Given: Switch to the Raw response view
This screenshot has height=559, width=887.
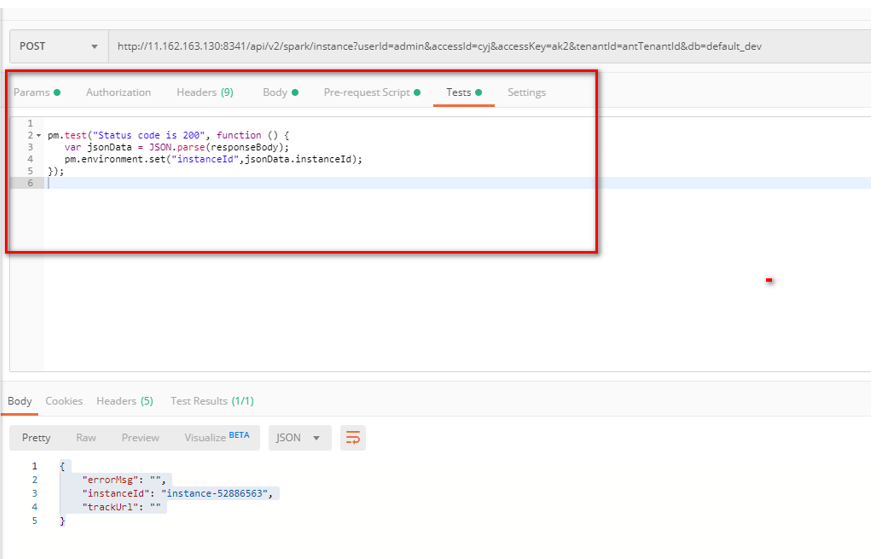Looking at the screenshot, I should (86, 438).
